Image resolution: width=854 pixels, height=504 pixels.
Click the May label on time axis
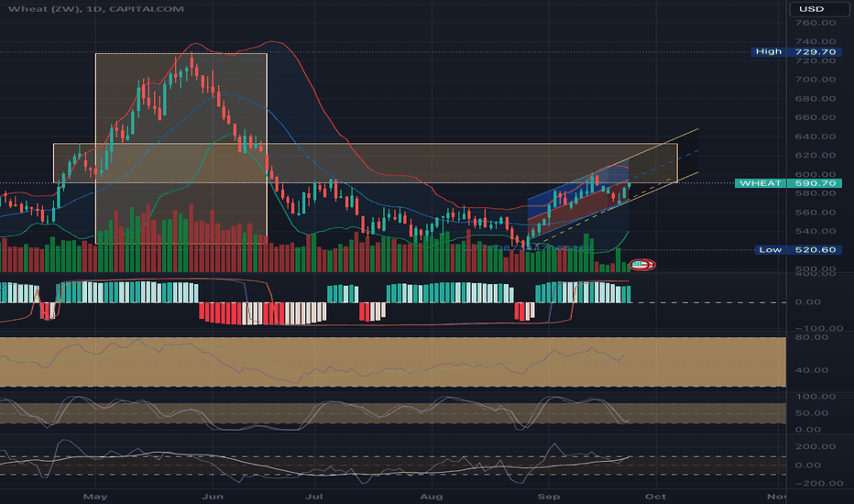click(x=95, y=497)
